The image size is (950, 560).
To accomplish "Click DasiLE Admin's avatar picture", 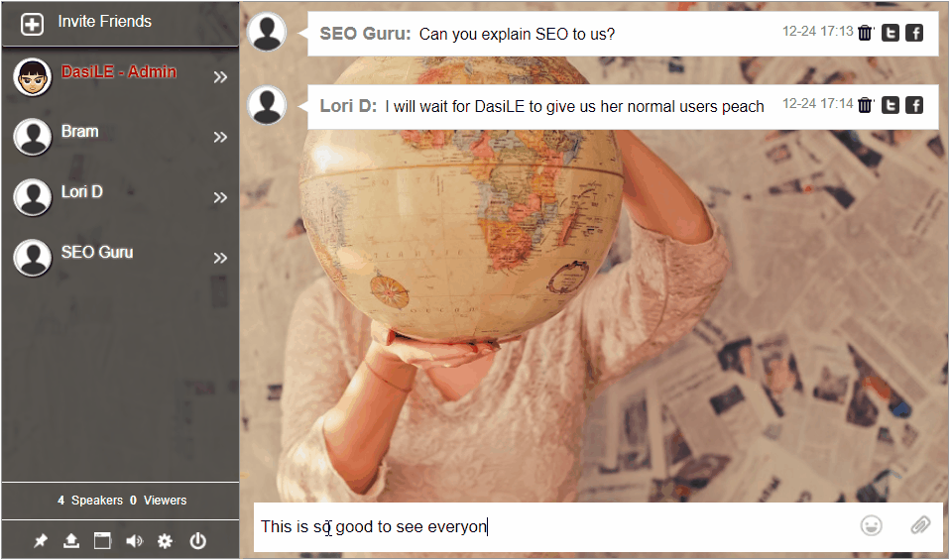I will coord(32,77).
